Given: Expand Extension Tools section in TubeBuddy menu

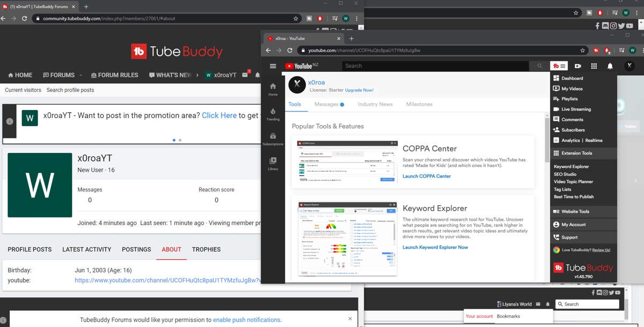Looking at the screenshot, I should [584, 153].
